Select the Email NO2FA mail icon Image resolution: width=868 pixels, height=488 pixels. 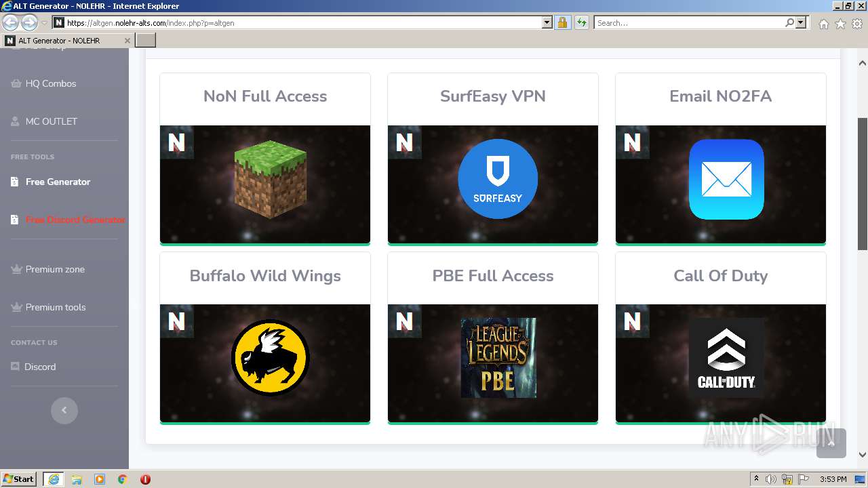click(x=726, y=180)
